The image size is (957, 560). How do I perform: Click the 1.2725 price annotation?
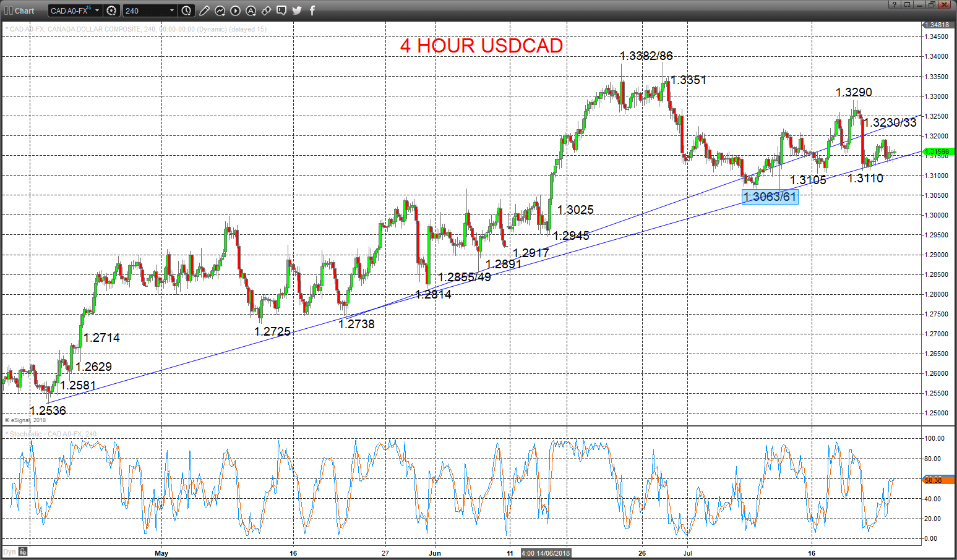click(273, 331)
